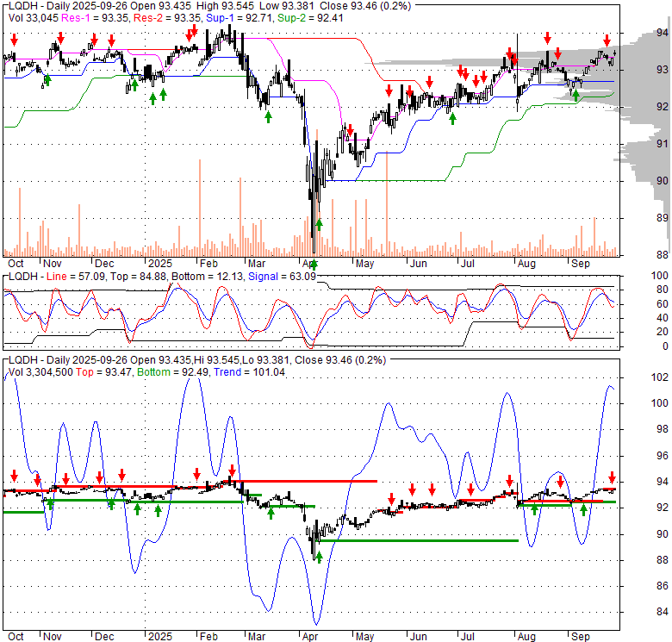Select the 'Sup-2 = 92.41' legend label
Screen dimensions: 672x642
pyautogui.click(x=310, y=18)
